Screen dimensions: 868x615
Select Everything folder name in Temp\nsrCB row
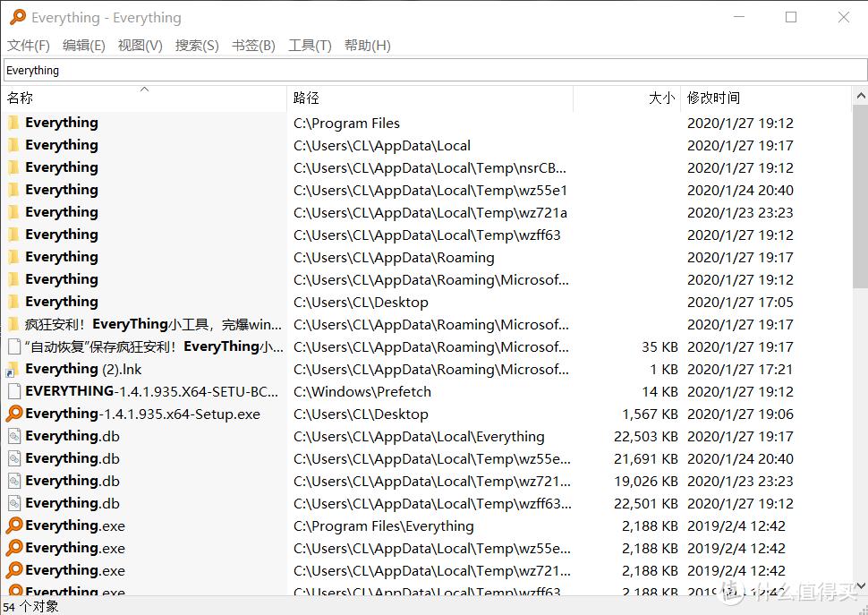[62, 167]
